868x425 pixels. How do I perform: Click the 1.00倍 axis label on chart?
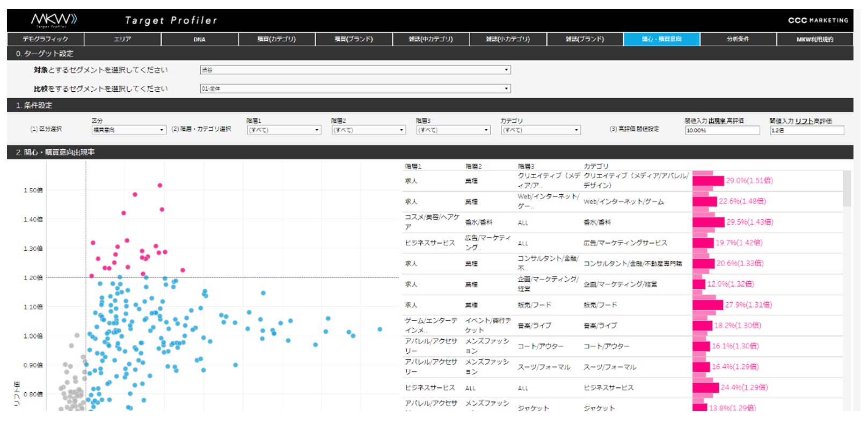[33, 336]
